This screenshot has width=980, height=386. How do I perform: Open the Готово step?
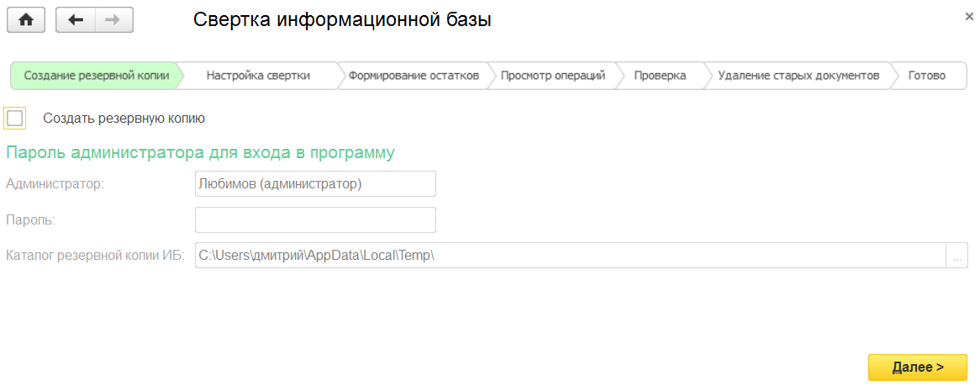tap(926, 76)
